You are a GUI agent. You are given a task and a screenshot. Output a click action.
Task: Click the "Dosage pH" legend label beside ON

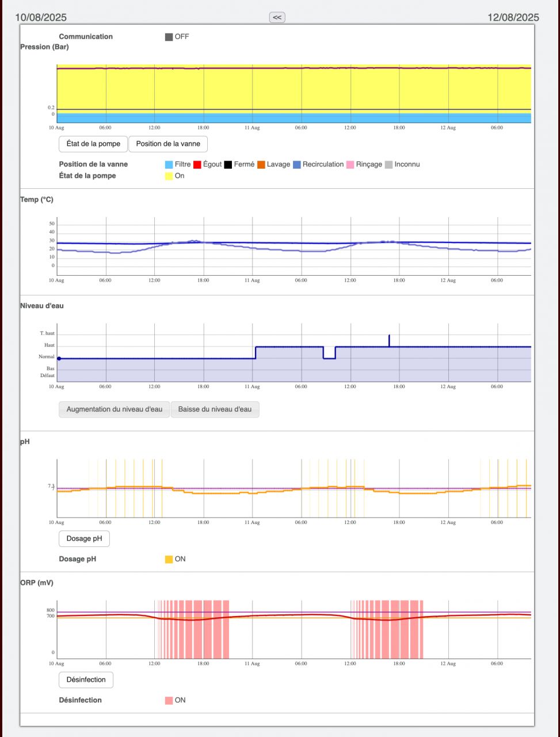(78, 559)
